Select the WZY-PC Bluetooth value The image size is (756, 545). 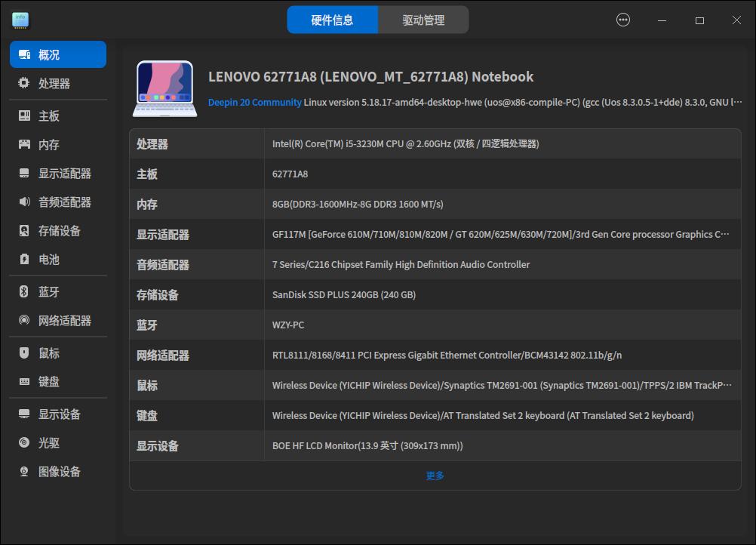coord(288,325)
